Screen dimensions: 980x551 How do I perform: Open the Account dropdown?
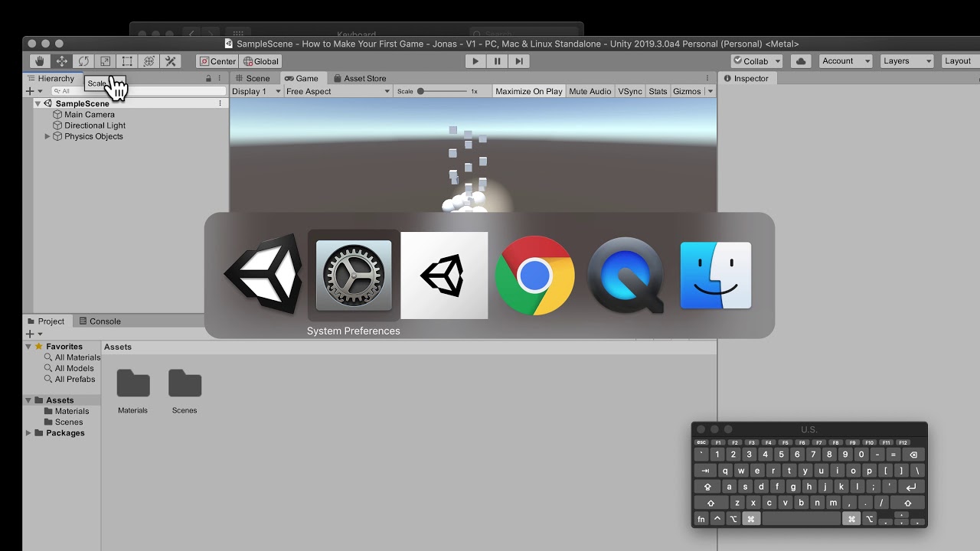click(x=846, y=61)
